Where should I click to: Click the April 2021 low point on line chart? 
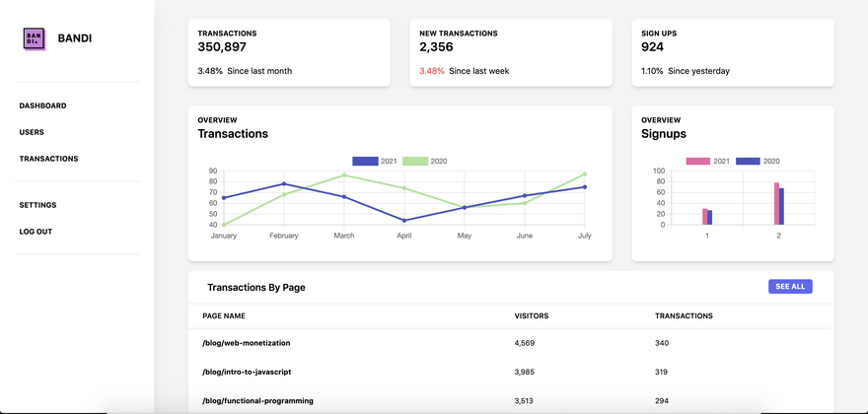pos(404,220)
